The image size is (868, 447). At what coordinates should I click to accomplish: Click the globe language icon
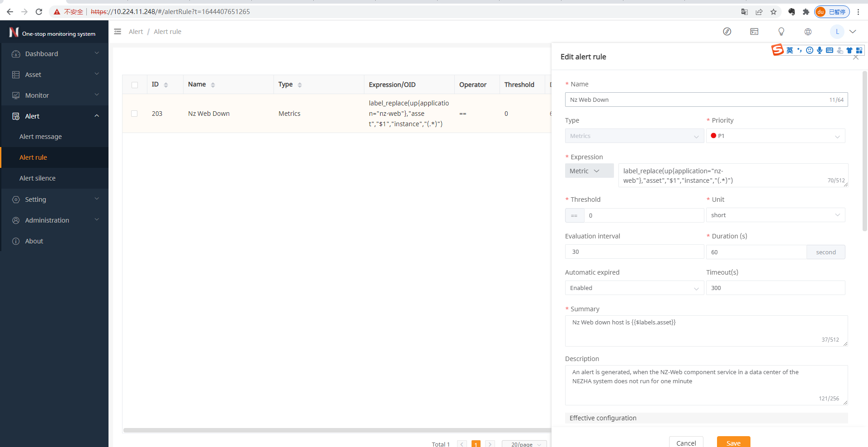tap(808, 32)
